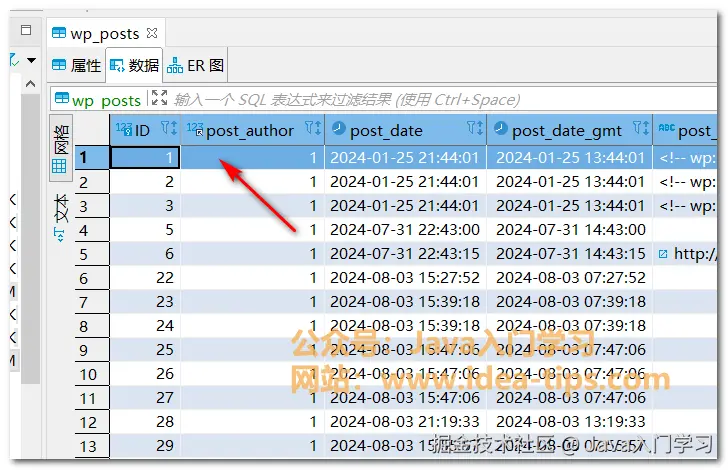Click post_date_gmt cell 2024-07-31 14:43:15

(570, 254)
